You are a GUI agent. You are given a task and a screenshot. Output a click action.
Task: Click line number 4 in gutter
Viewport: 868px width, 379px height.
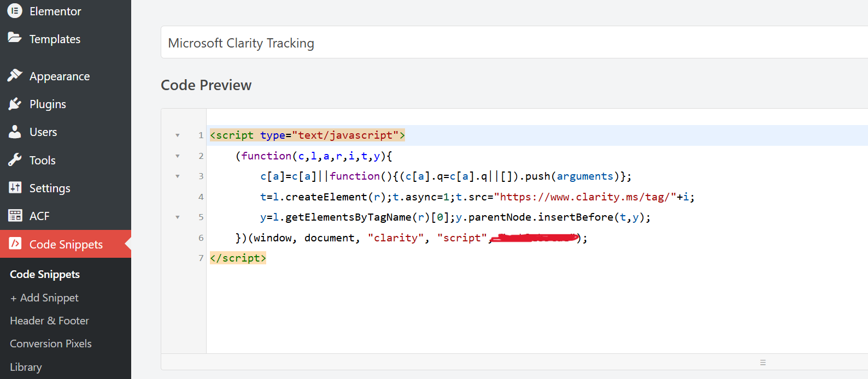201,197
